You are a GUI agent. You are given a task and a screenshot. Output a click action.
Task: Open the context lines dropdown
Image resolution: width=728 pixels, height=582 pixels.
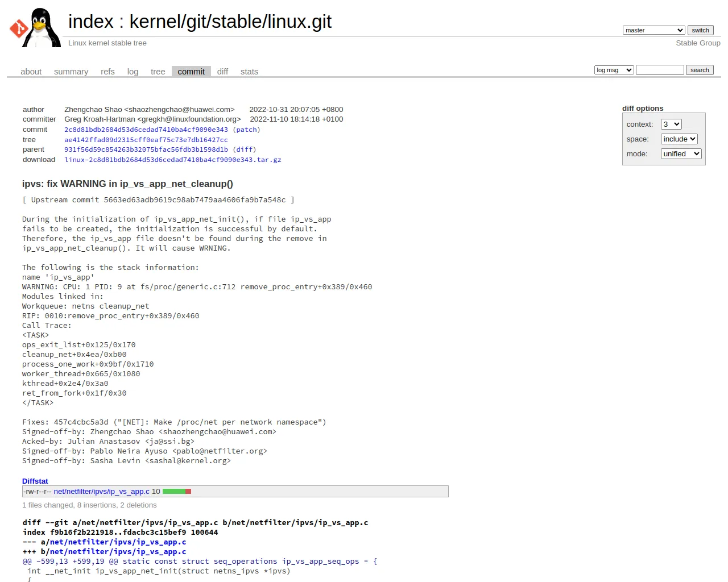tap(671, 124)
